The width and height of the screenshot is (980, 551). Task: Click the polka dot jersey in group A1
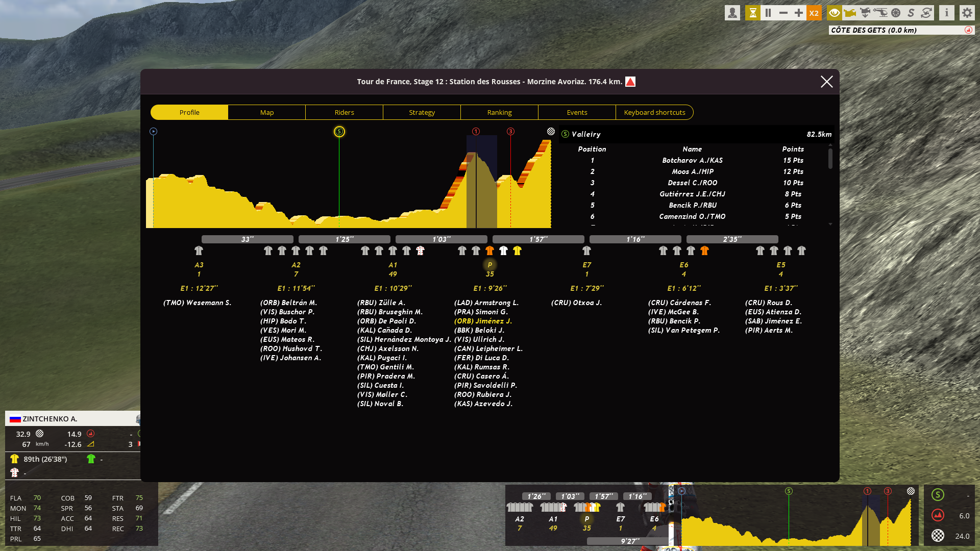pyautogui.click(x=420, y=251)
